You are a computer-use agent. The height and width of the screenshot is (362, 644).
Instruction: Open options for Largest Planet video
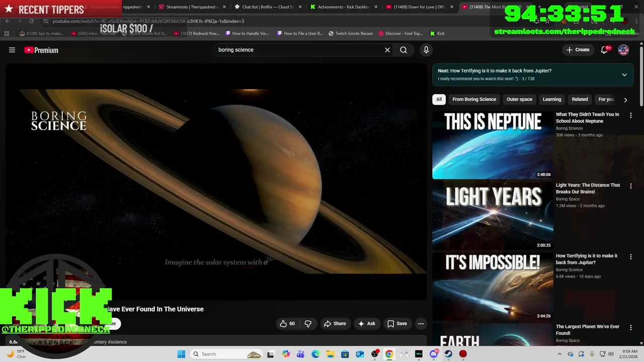point(631,328)
